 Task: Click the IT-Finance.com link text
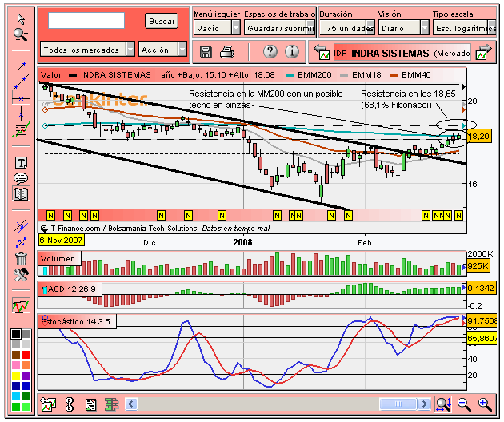click(74, 229)
